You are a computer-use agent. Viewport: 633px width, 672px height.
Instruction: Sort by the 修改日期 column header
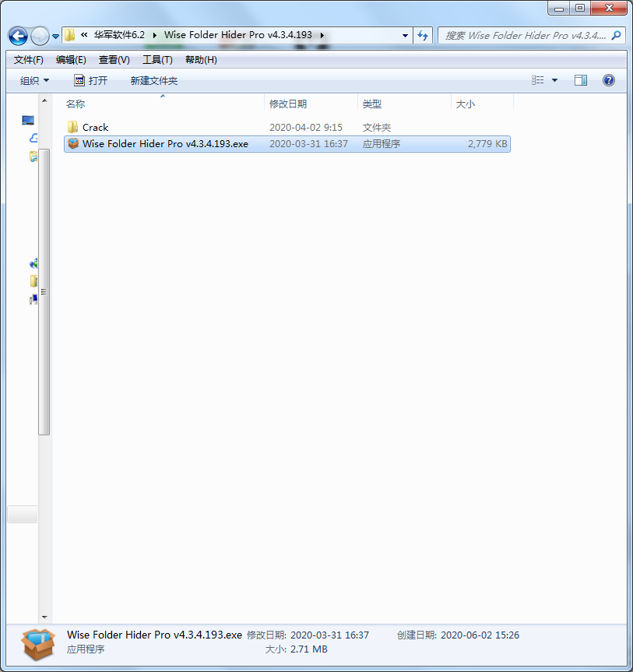(x=311, y=104)
